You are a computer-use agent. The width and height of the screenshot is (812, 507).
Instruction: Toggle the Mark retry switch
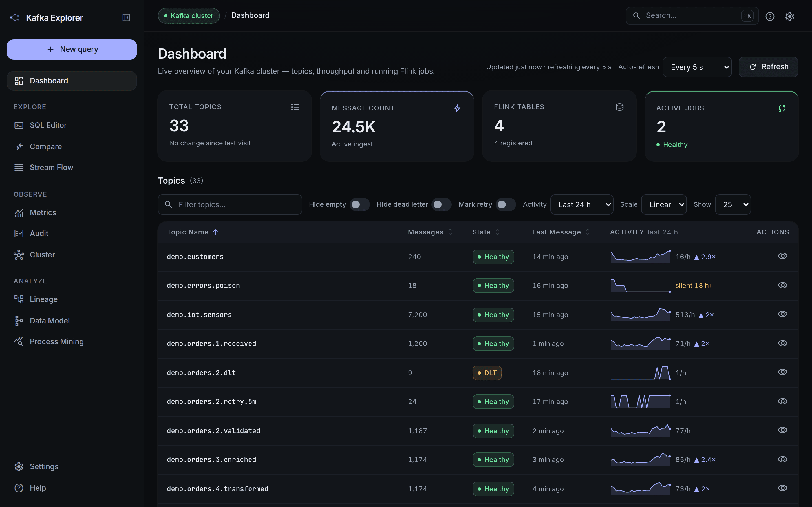pos(505,204)
